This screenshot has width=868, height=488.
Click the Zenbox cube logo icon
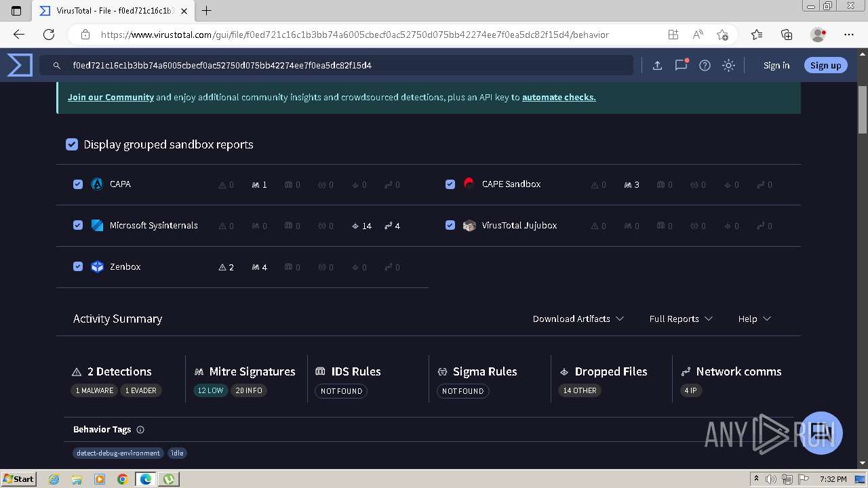coord(97,266)
